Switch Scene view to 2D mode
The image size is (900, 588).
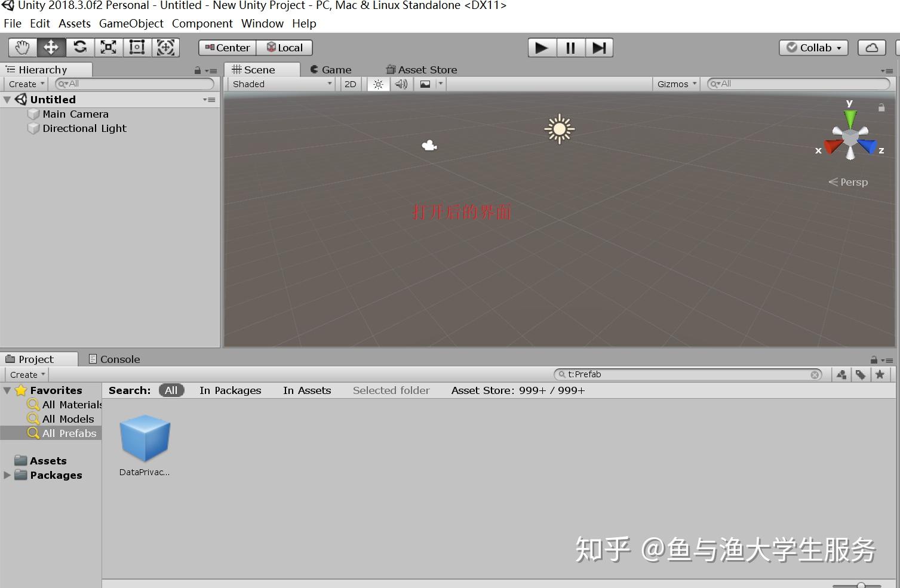click(350, 84)
